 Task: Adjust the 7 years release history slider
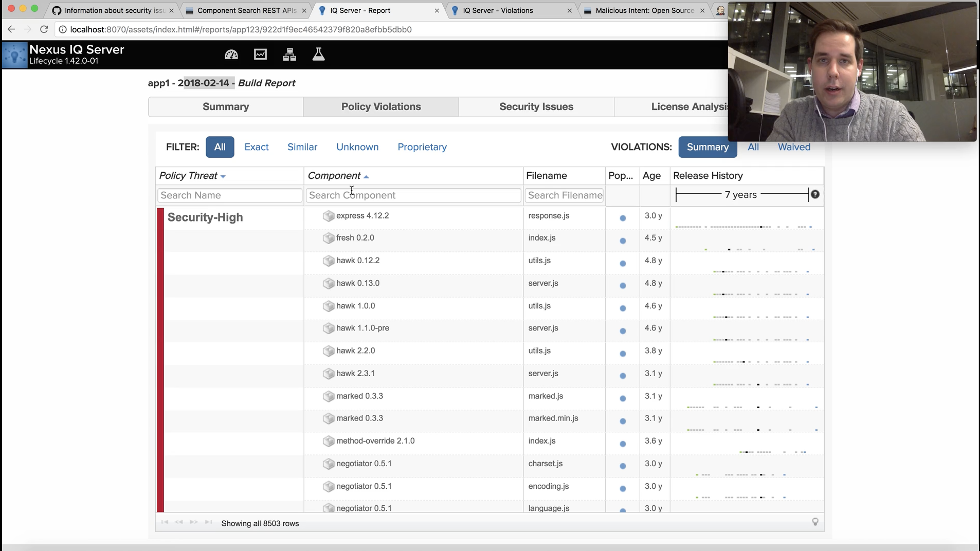(740, 195)
